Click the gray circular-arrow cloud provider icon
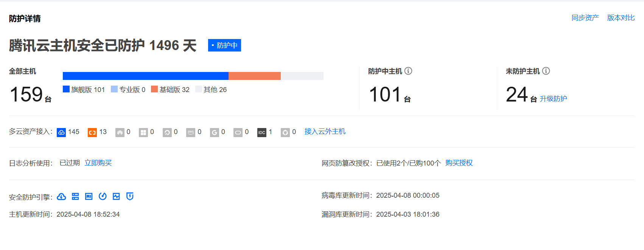 click(167, 132)
